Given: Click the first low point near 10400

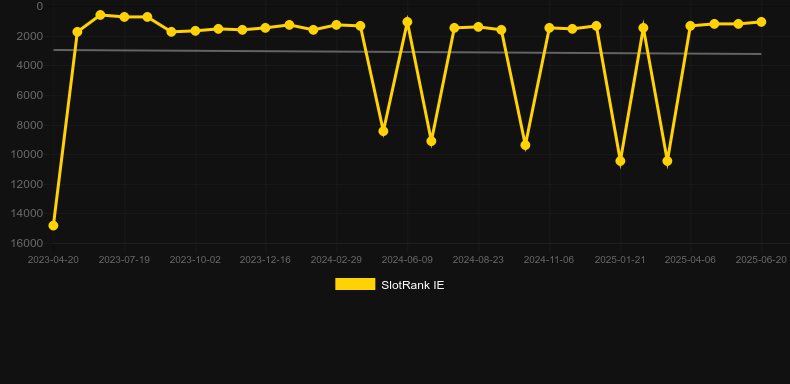Looking at the screenshot, I should tap(620, 161).
